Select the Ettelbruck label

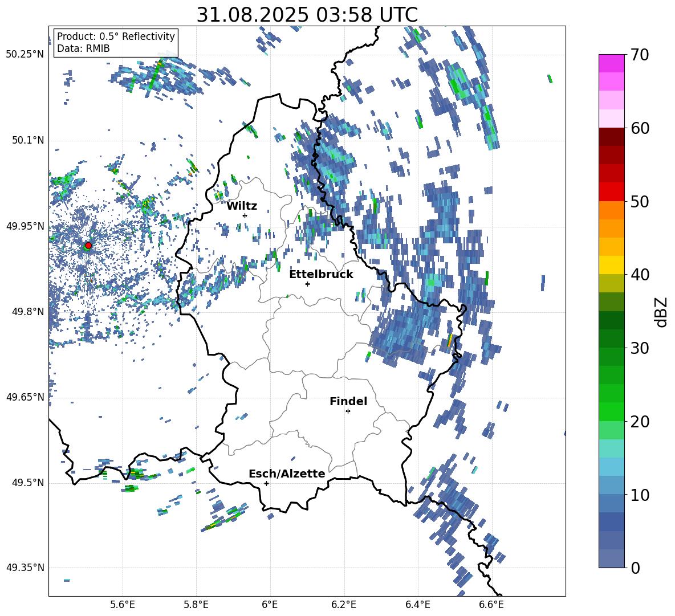pyautogui.click(x=321, y=275)
